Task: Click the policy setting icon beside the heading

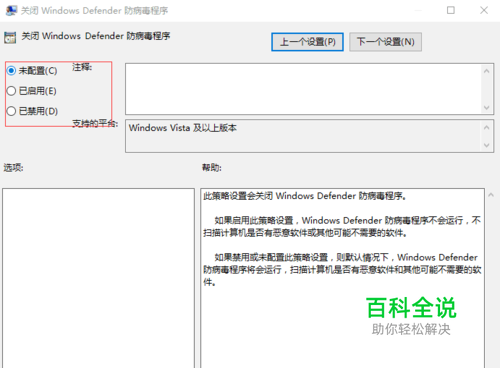Action: [10, 38]
